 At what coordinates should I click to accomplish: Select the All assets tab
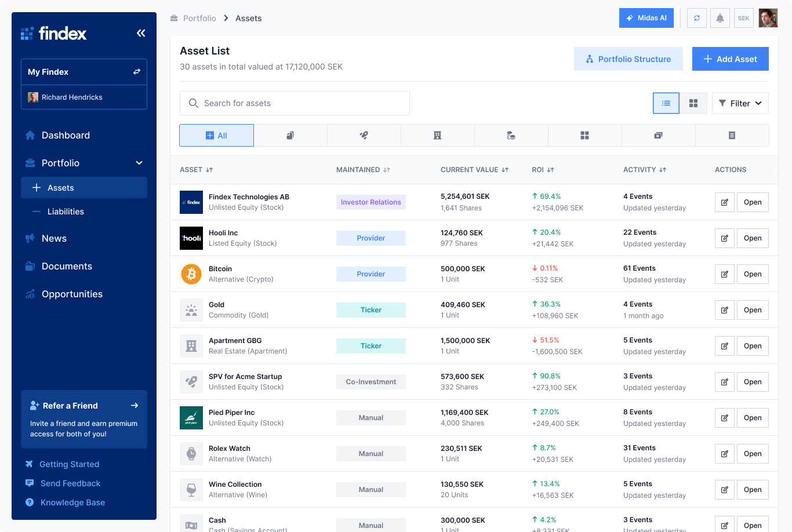216,136
